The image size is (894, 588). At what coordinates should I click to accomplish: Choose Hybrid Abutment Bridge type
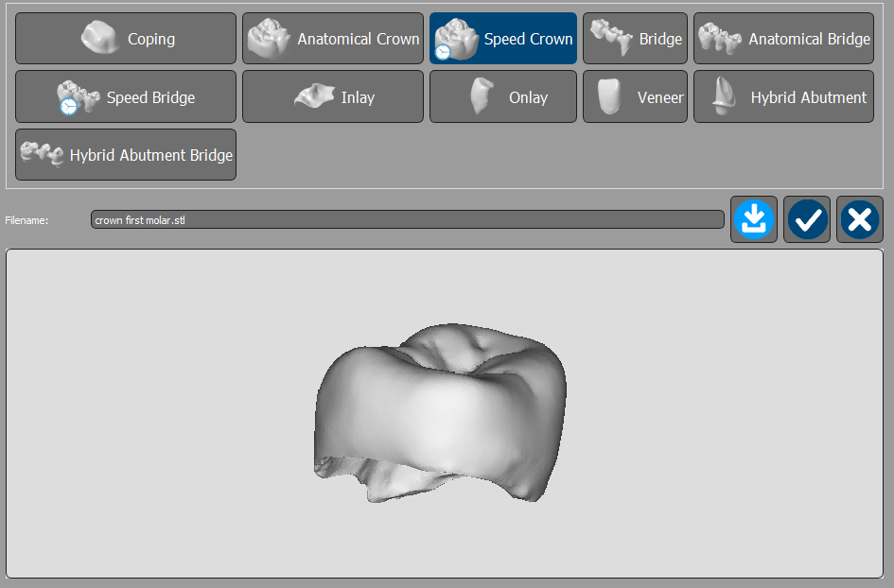(126, 155)
